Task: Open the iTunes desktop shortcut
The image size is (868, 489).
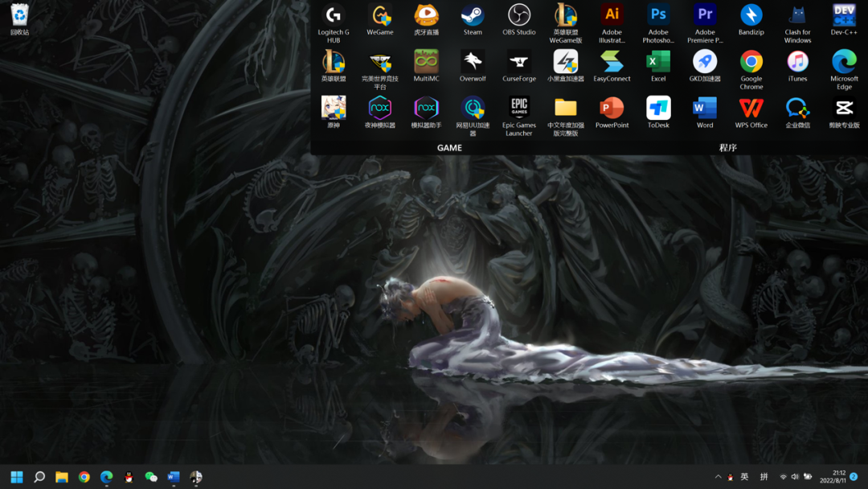Action: point(797,62)
